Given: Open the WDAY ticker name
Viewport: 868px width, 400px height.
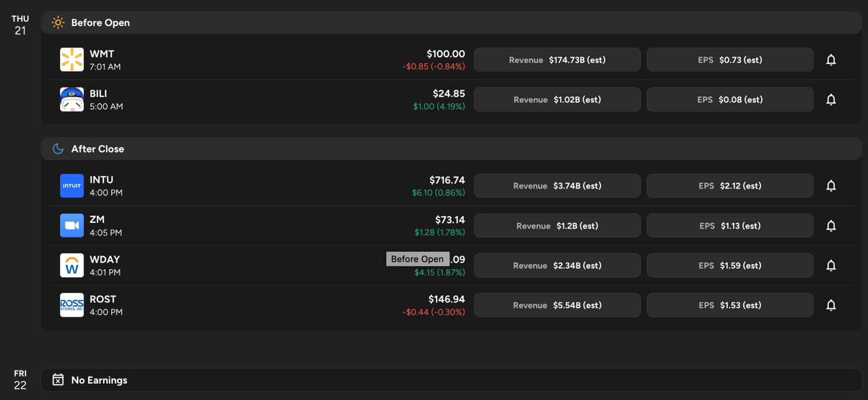Looking at the screenshot, I should 105,259.
